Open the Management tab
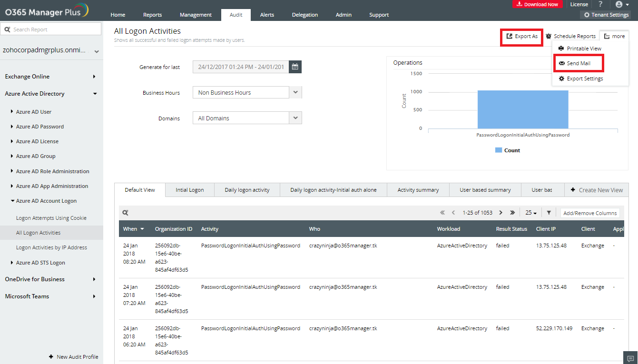 [196, 15]
